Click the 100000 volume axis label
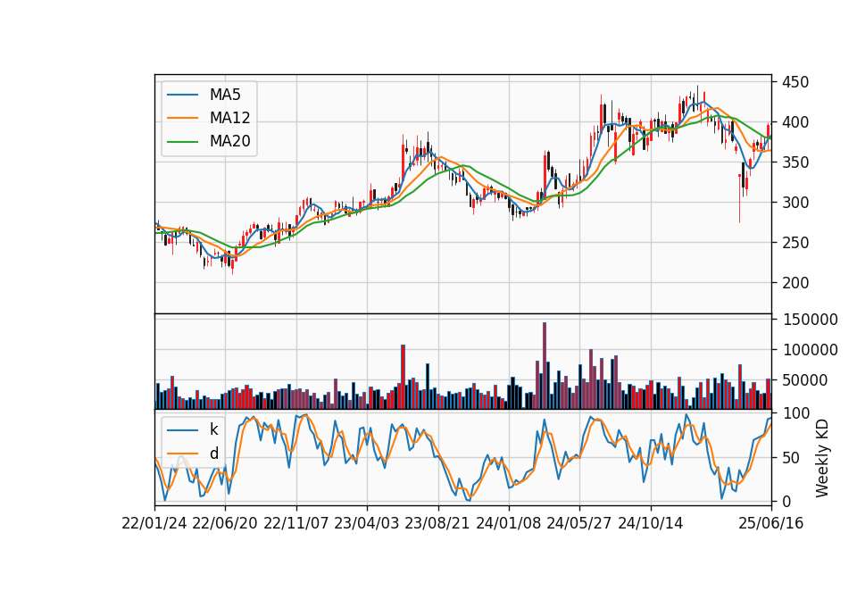The height and width of the screenshot is (616, 857). [x=810, y=350]
